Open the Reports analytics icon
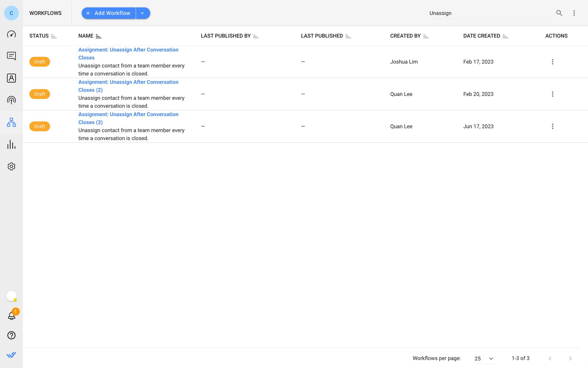Screen dimensions: 588x368 [x=11, y=144]
